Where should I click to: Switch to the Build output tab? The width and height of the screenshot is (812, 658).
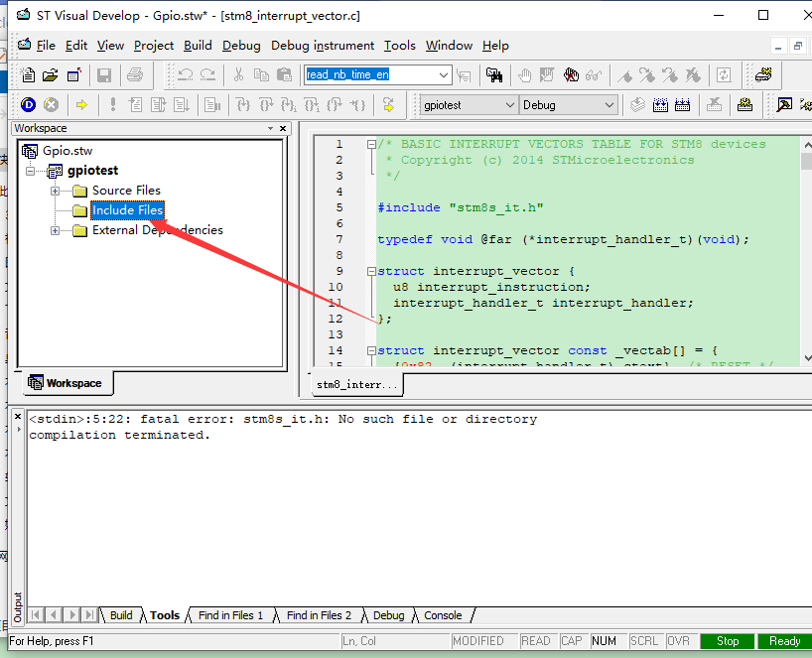(121, 615)
